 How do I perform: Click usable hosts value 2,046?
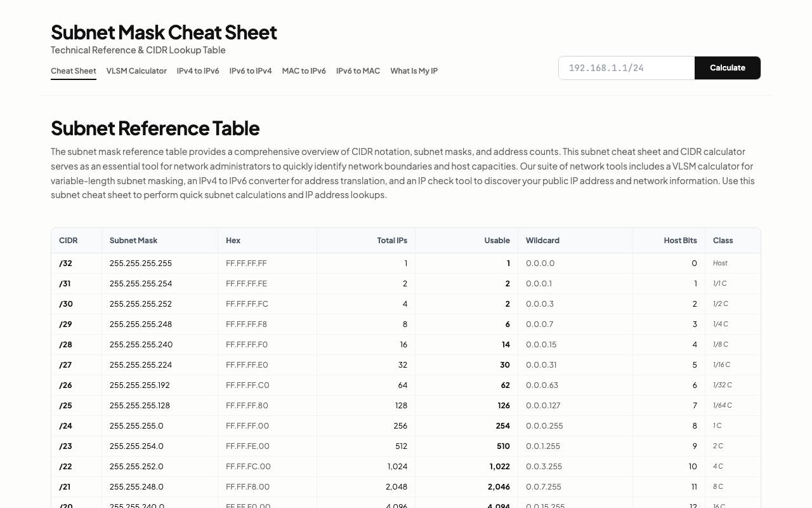click(x=499, y=487)
